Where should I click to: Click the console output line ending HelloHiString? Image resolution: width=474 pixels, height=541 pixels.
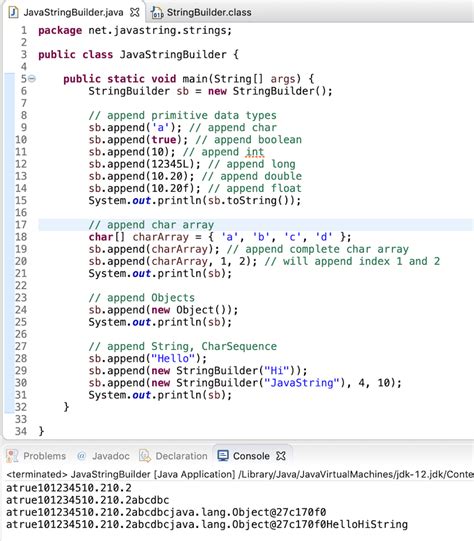point(207,524)
